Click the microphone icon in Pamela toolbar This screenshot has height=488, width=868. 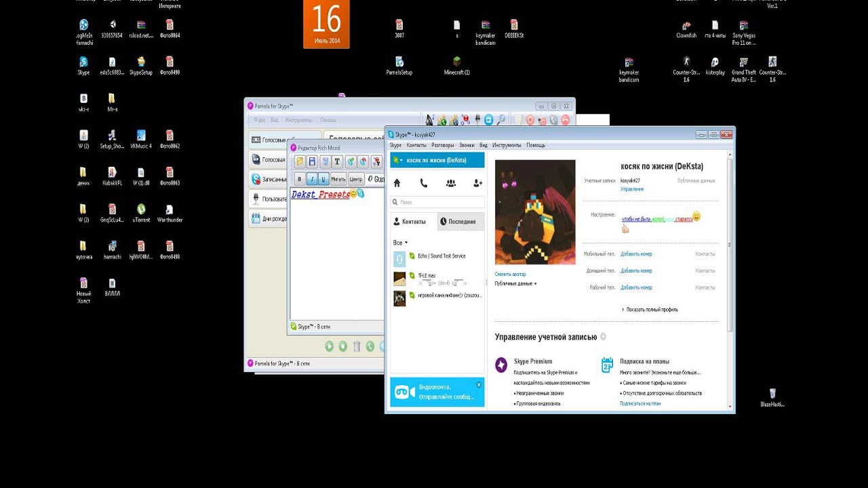click(478, 120)
